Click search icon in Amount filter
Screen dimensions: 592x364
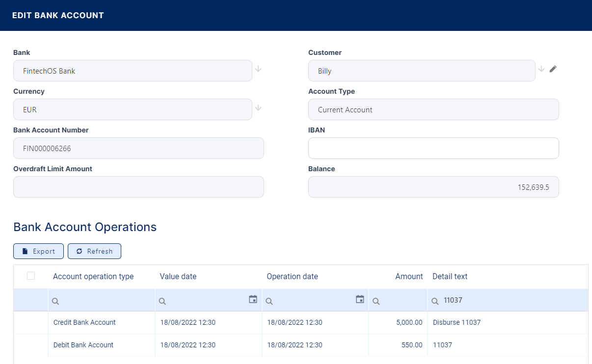click(376, 302)
